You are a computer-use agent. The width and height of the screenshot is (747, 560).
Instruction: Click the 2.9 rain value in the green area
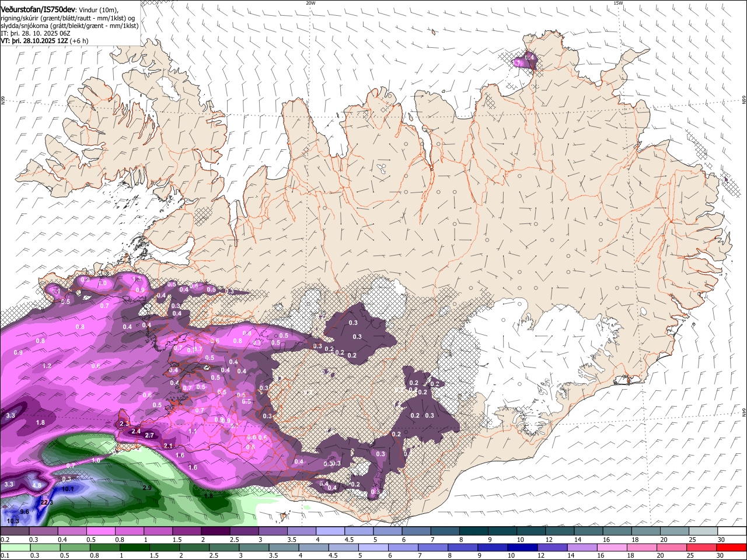pos(147,488)
